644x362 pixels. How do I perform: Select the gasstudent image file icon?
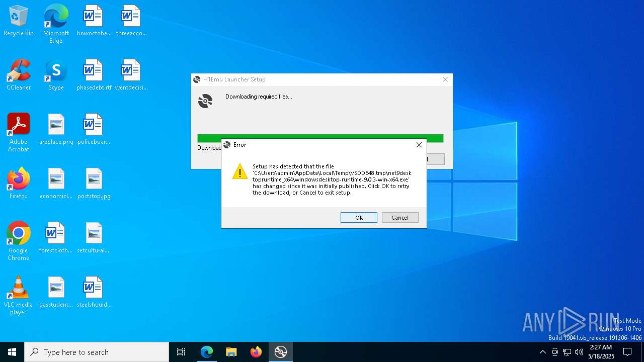(x=56, y=293)
